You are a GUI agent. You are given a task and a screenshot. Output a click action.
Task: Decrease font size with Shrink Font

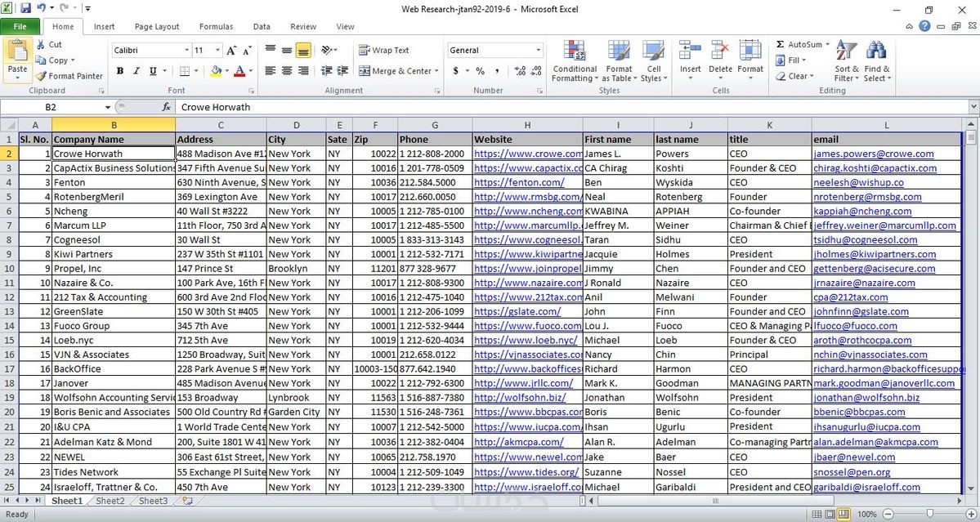[248, 51]
